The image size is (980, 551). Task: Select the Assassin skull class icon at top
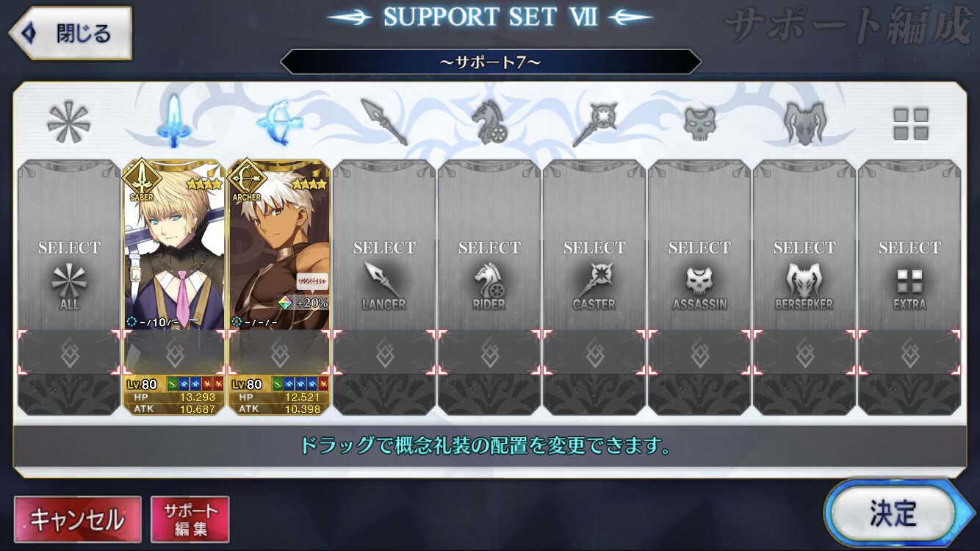699,123
